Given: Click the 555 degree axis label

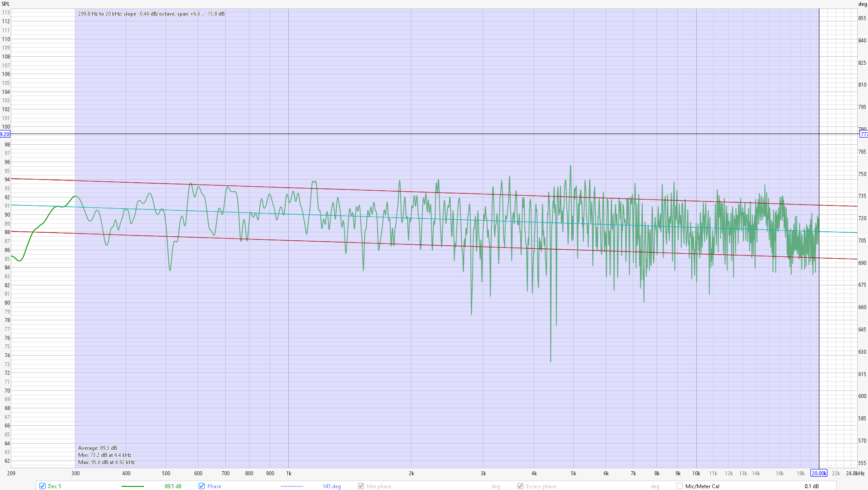Looking at the screenshot, I should 862,463.
